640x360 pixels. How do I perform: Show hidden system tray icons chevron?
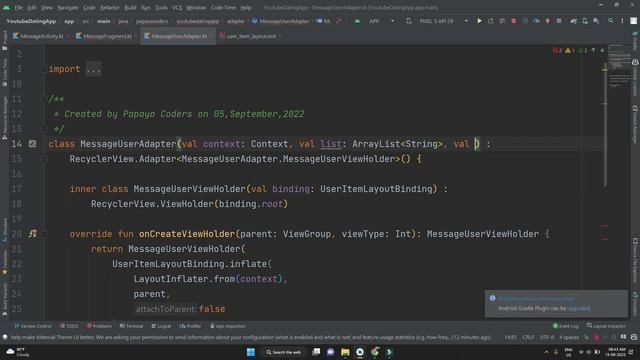[547, 352]
